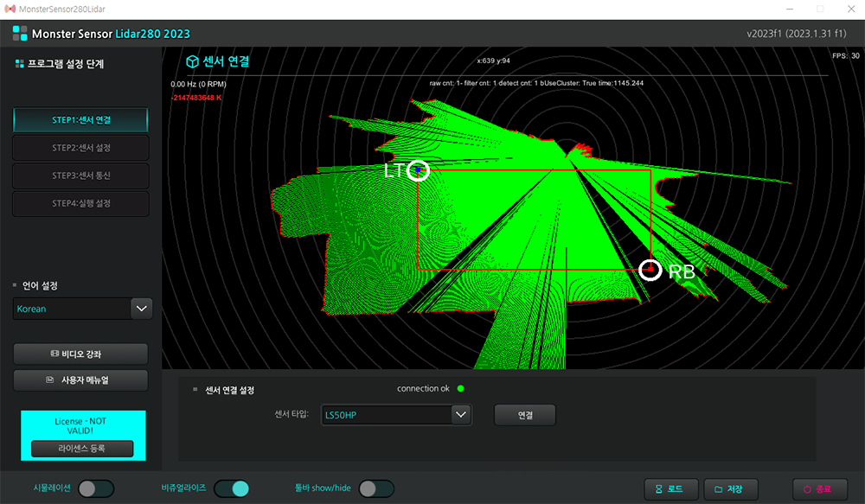Click the 0.00 Hz (0 RPM) readout
Screen dimensions: 865x504
[199, 84]
